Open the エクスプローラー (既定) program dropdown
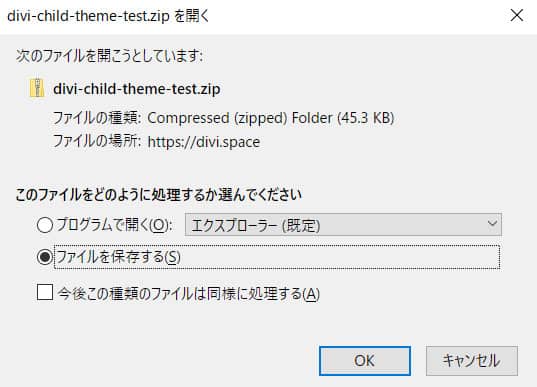The height and width of the screenshot is (387, 537). tap(343, 225)
